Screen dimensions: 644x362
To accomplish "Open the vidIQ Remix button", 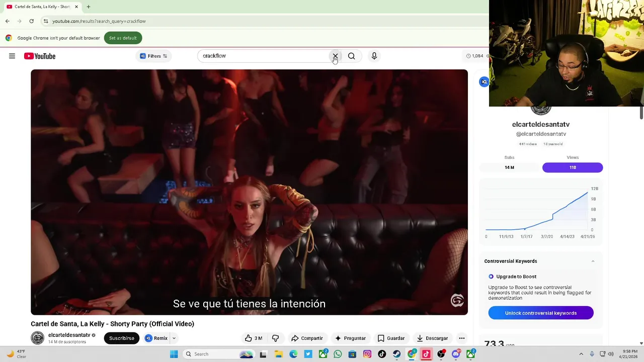I will click(156, 338).
